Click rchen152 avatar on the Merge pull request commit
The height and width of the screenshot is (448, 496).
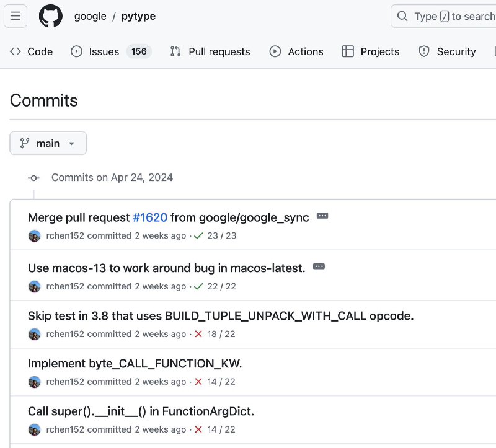click(35, 235)
